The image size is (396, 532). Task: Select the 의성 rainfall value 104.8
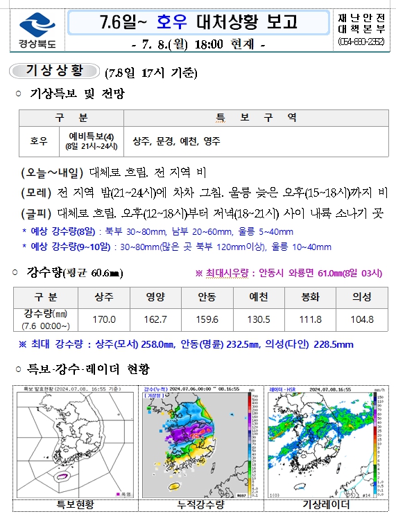[362, 319]
